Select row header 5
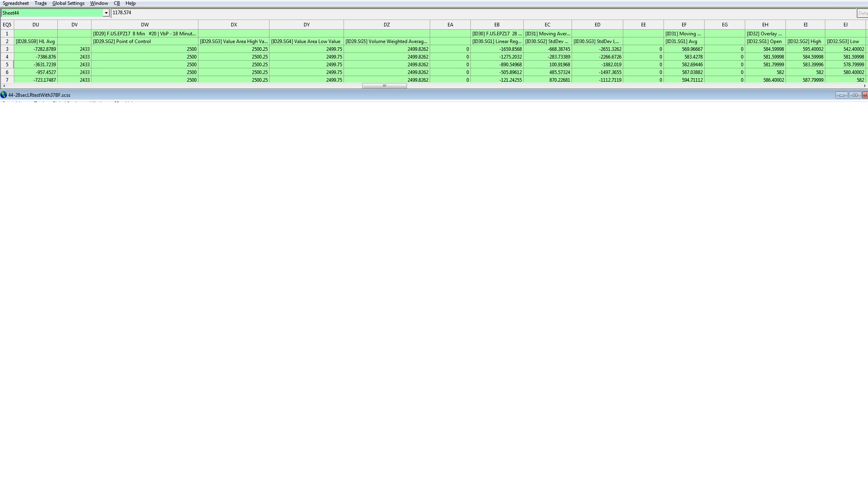Viewport: 868px width, 488px height. (x=7, y=65)
